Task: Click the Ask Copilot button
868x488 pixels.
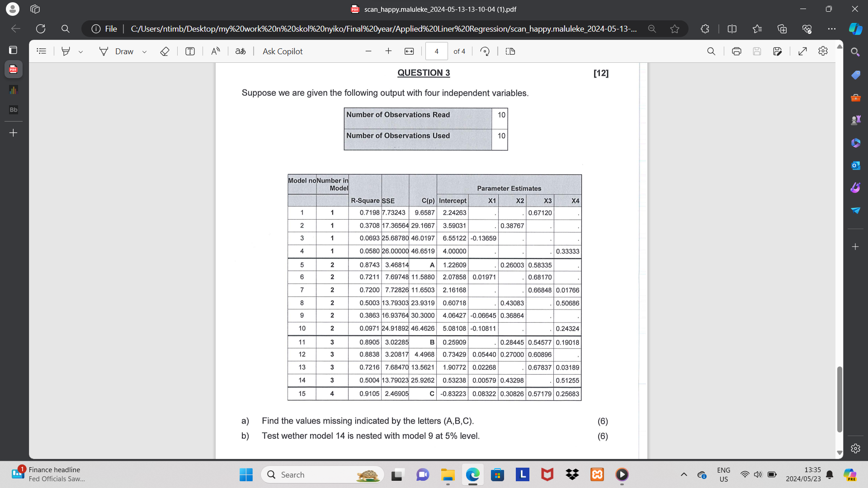Action: tap(283, 52)
